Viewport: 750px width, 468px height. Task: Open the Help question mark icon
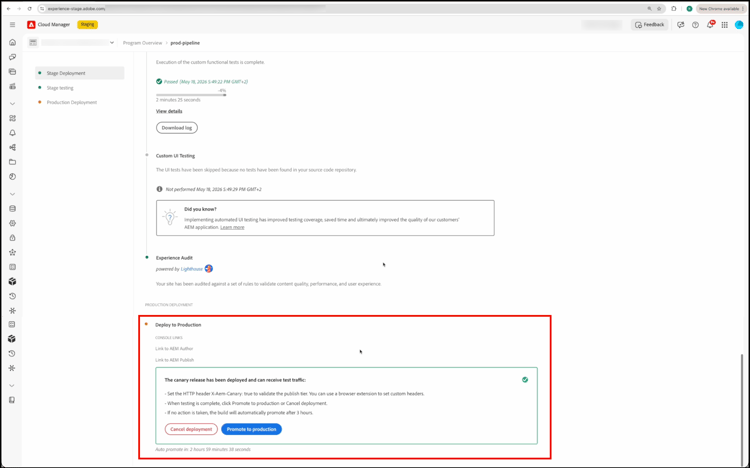(695, 25)
